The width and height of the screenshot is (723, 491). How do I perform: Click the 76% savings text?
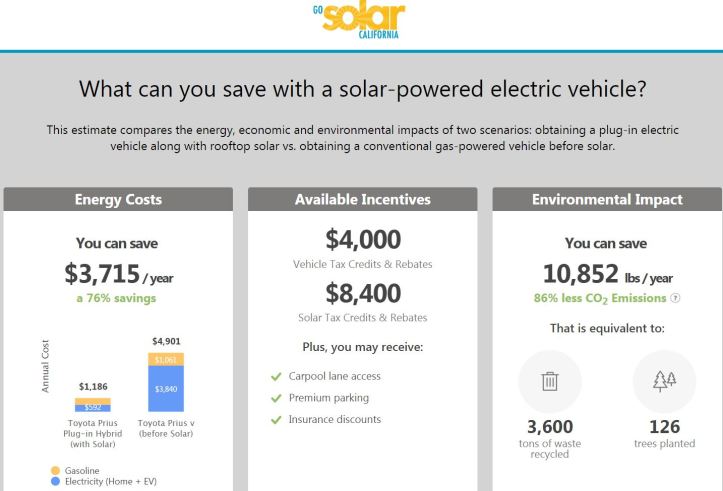pos(116,298)
